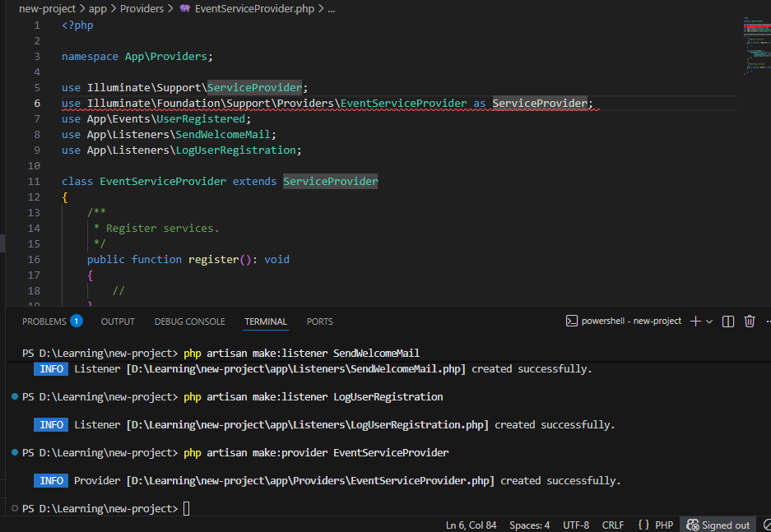This screenshot has width=771, height=532.
Task: Kill terminal with trash icon
Action: [749, 322]
